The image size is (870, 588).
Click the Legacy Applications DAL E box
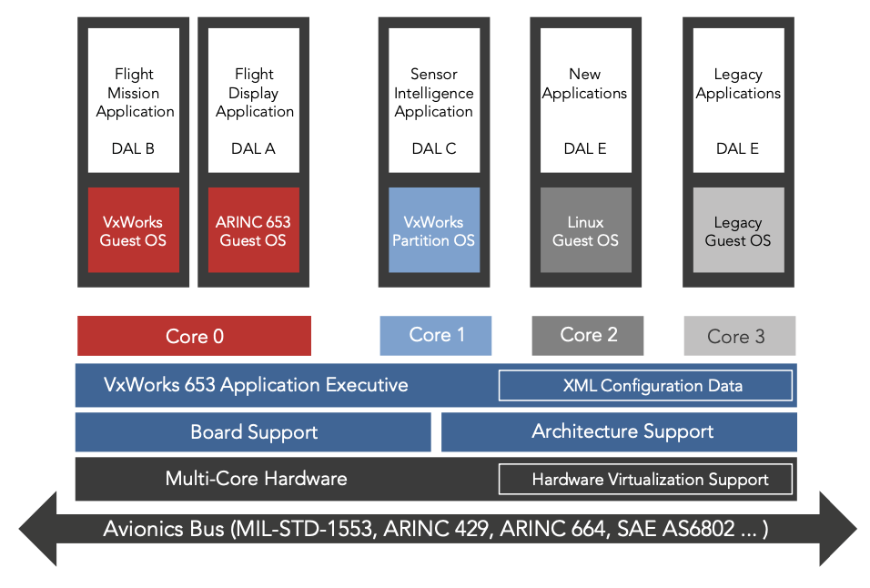click(739, 100)
